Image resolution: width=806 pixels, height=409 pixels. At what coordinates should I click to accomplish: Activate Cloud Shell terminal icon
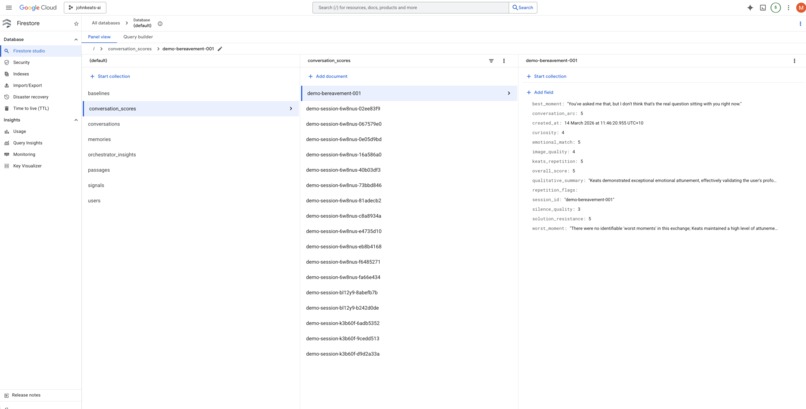(763, 8)
